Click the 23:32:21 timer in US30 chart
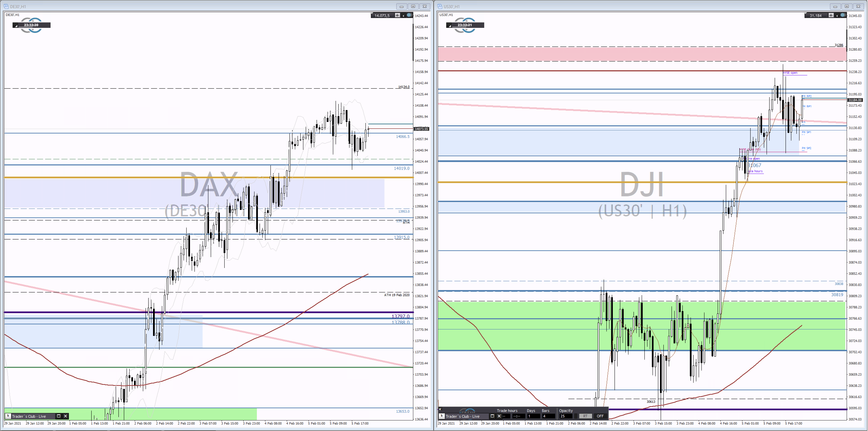This screenshot has width=868, height=431. pos(465,25)
